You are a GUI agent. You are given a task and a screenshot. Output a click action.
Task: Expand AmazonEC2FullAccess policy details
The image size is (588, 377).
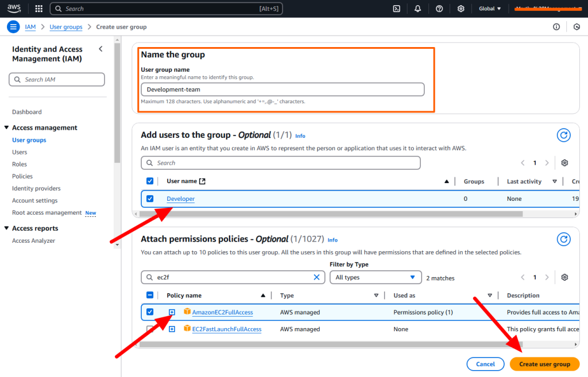(172, 312)
